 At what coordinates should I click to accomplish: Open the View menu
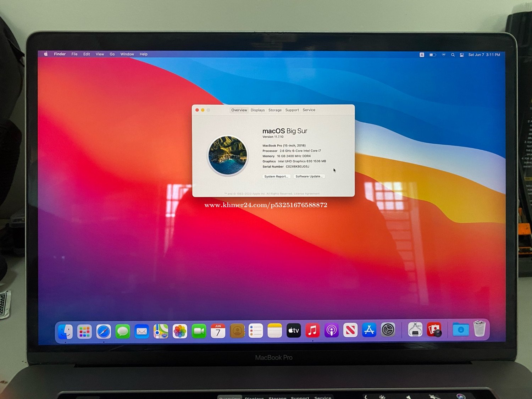pos(100,54)
